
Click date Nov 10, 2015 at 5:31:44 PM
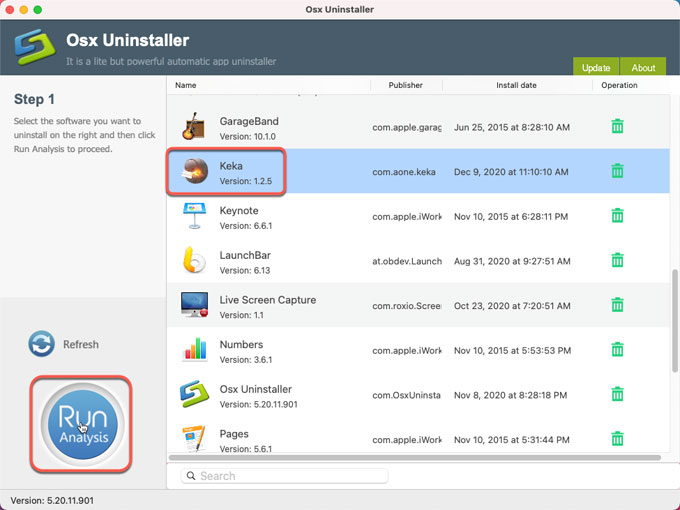(511, 440)
